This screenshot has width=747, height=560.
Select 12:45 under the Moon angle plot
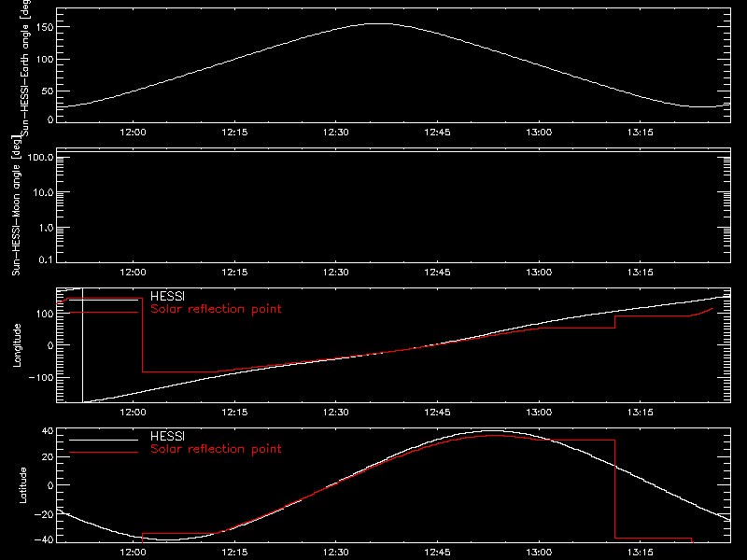tap(437, 273)
